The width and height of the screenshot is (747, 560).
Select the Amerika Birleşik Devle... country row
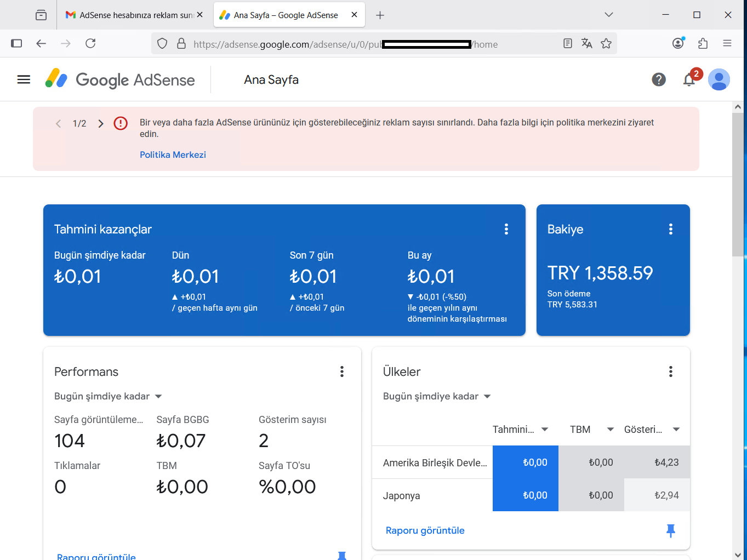pyautogui.click(x=531, y=462)
